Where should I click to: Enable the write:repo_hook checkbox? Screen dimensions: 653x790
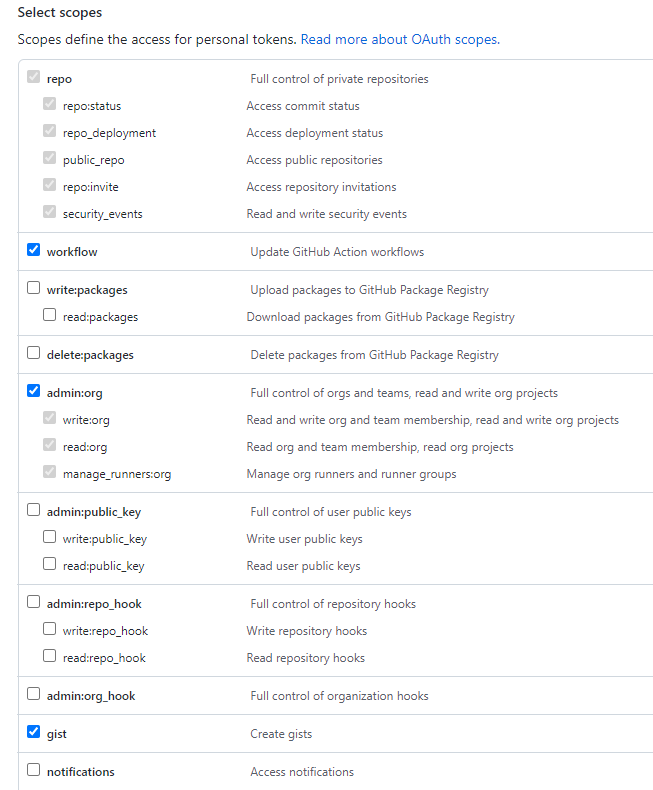pyautogui.click(x=49, y=629)
